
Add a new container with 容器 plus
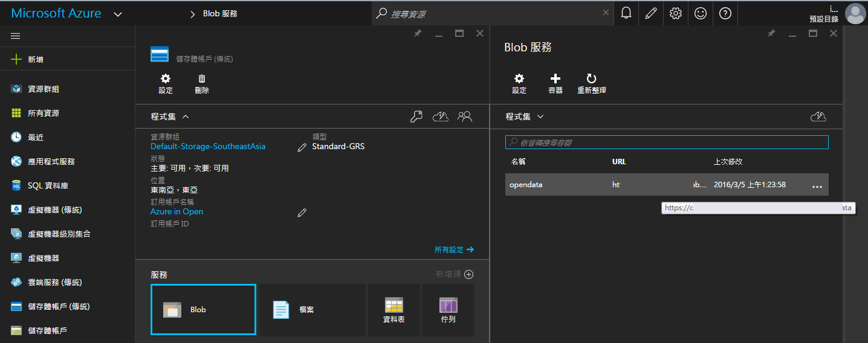[555, 84]
